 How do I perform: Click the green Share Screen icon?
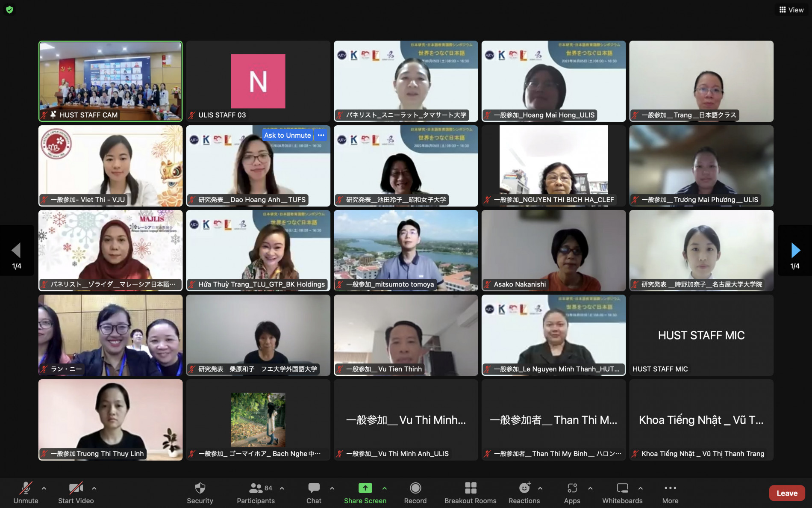[365, 488]
